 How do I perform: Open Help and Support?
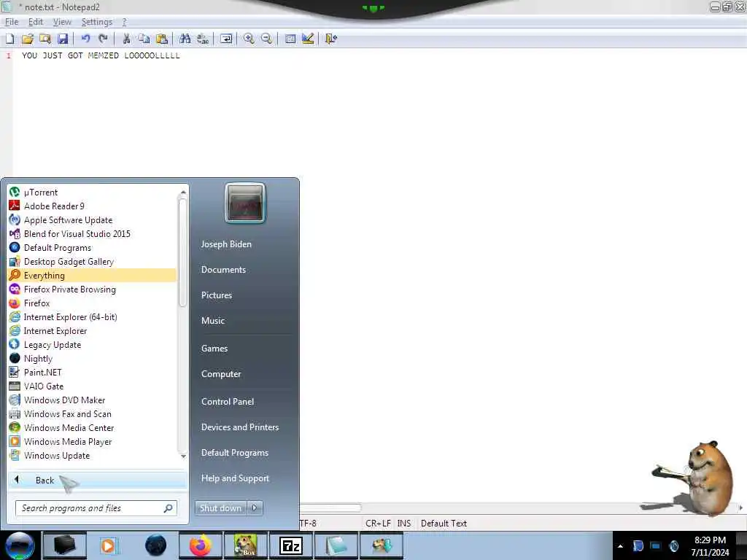236,478
